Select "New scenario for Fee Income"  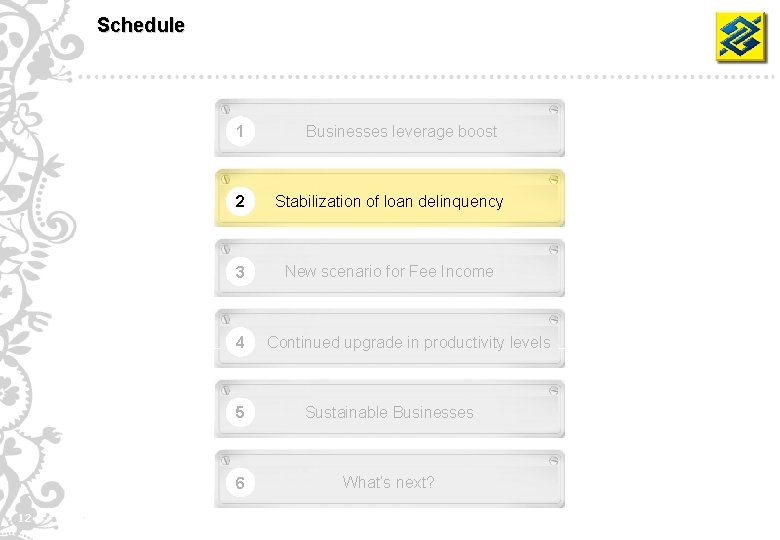click(x=389, y=271)
